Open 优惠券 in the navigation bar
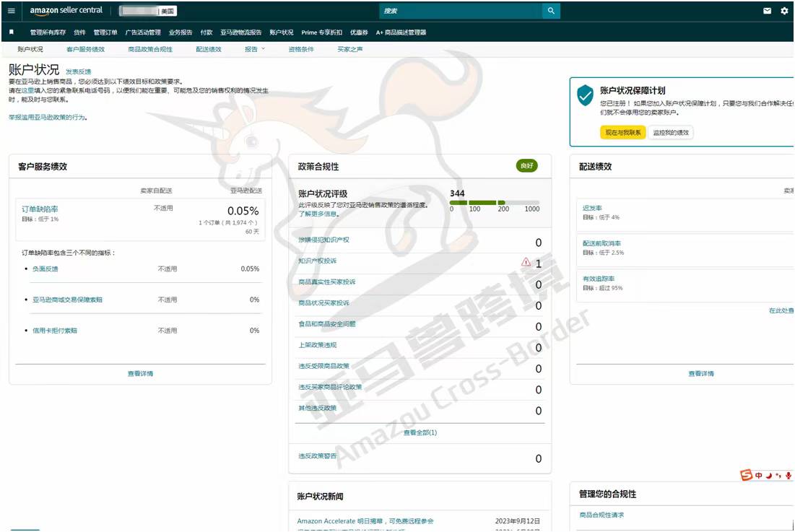795x532 pixels. pos(359,32)
